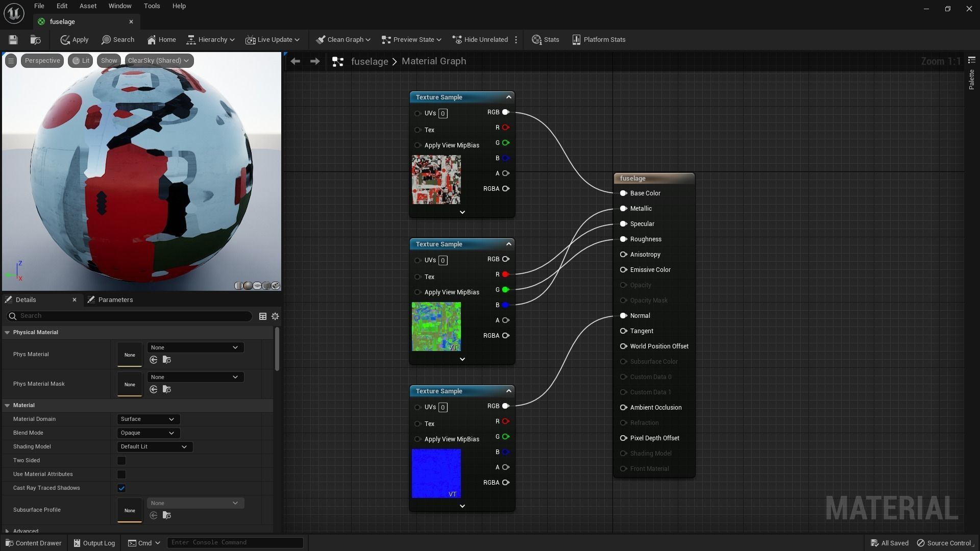The image size is (980, 551).
Task: Click the Output Log button
Action: click(x=94, y=543)
